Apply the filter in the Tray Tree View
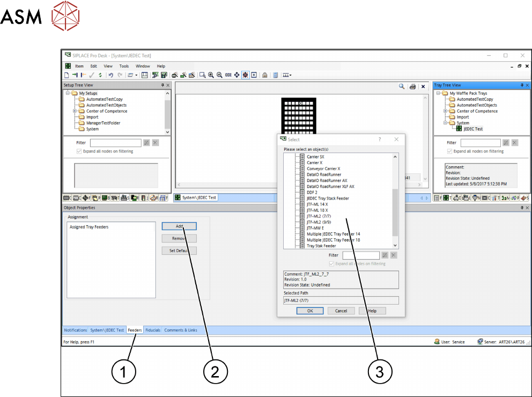This screenshot has height=397, width=532. [506, 143]
